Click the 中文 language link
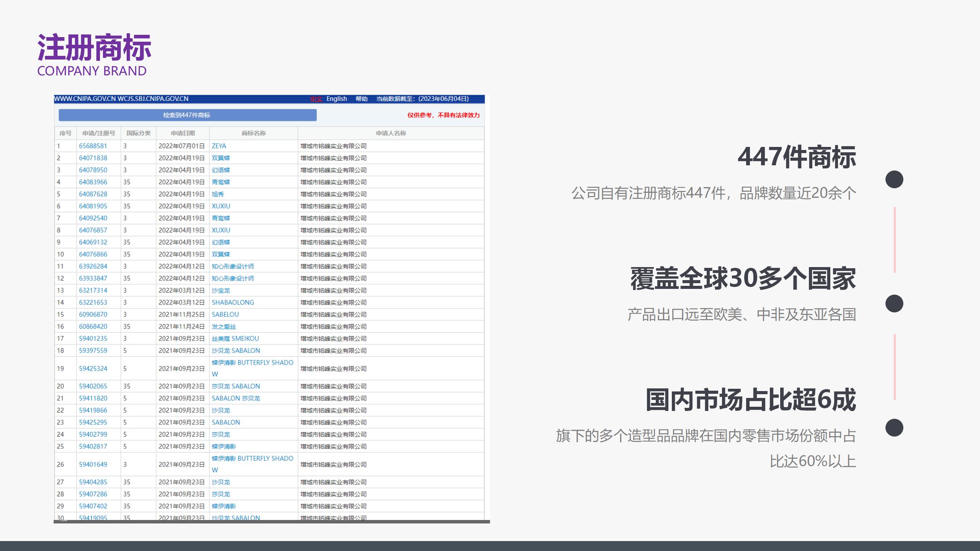This screenshot has height=551, width=980. pyautogui.click(x=316, y=99)
